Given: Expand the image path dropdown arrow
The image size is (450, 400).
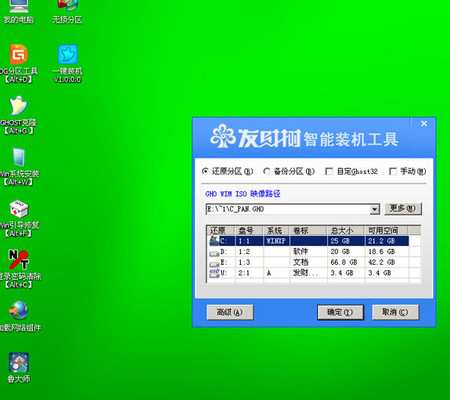Looking at the screenshot, I should coord(375,209).
